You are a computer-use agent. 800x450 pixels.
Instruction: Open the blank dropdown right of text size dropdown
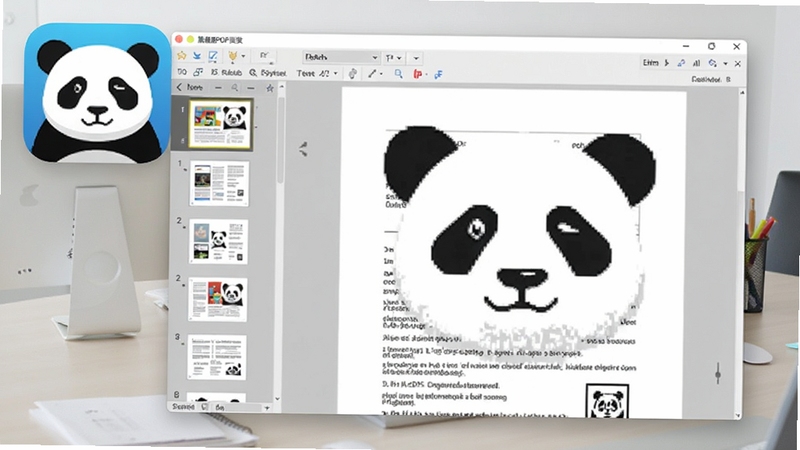tap(416, 58)
